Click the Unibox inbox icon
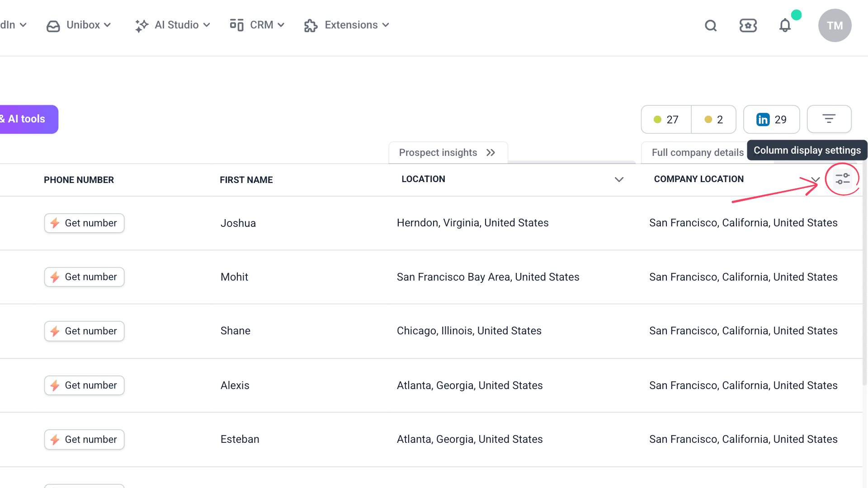 [53, 26]
